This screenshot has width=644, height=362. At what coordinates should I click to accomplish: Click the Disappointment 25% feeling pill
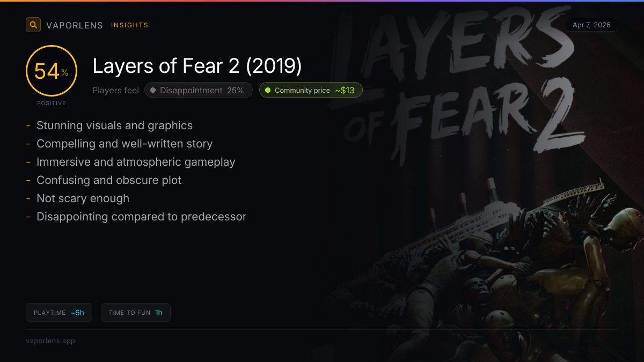(x=198, y=90)
